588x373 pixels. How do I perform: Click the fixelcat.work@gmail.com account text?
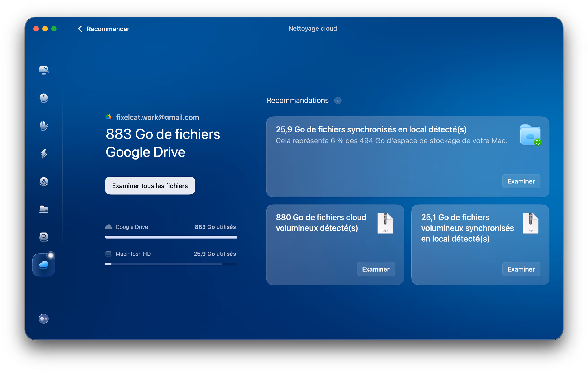pyautogui.click(x=158, y=117)
